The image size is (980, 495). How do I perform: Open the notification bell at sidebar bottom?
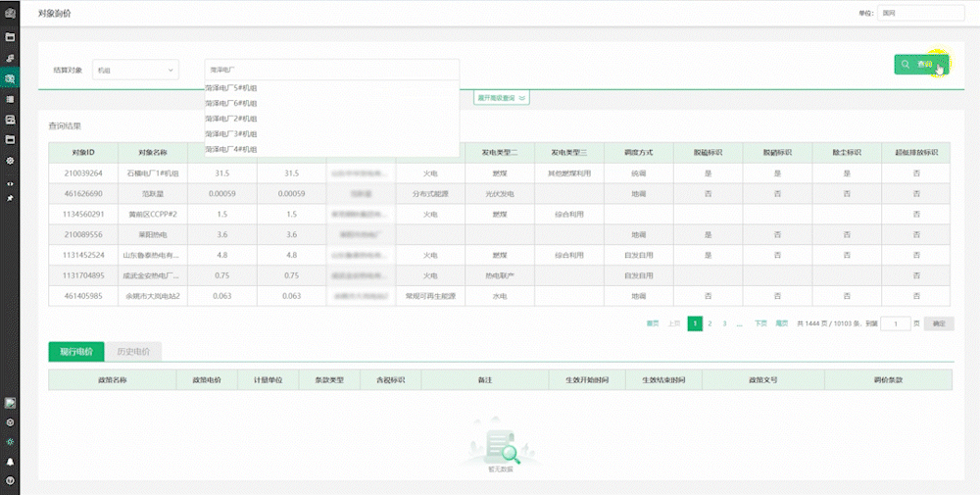point(10,461)
